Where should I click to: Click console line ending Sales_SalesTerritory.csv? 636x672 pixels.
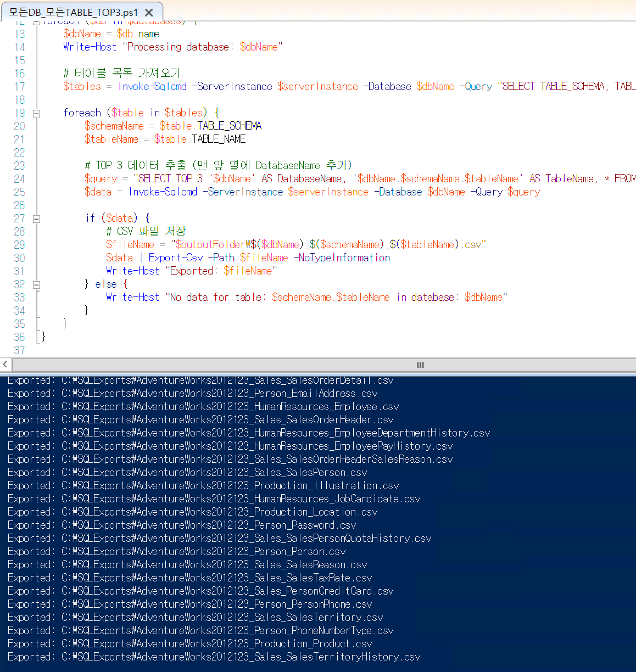coord(195,617)
